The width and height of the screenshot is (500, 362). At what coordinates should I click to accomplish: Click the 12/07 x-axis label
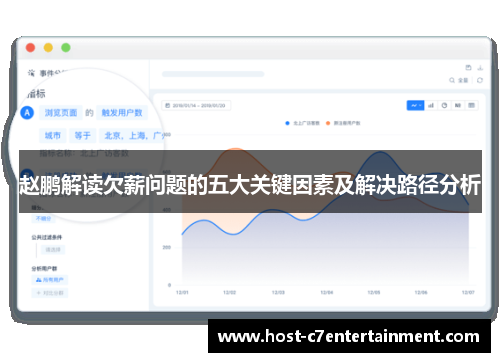pyautogui.click(x=468, y=292)
